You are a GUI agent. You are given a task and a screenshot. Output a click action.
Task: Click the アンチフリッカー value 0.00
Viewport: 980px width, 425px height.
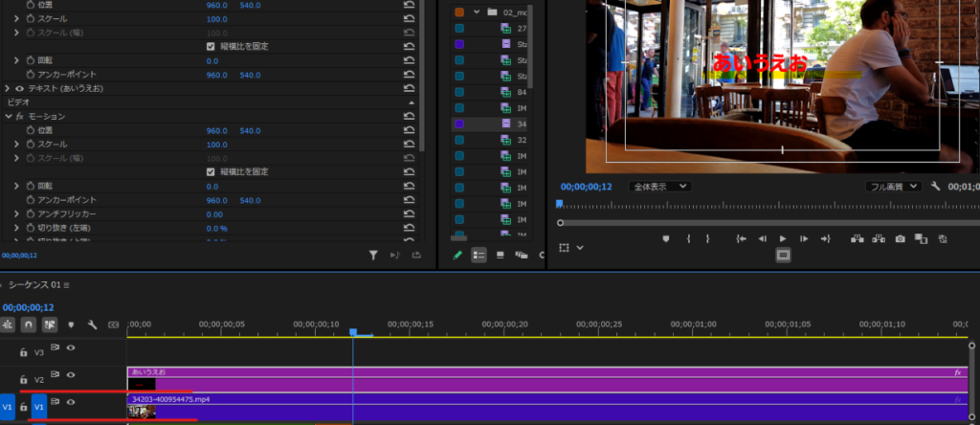(x=214, y=214)
